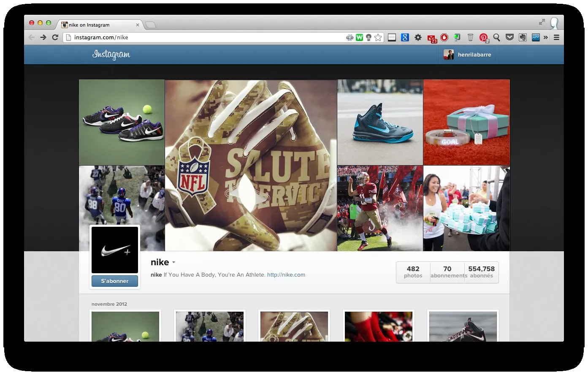This screenshot has width=588, height=375.
Task: Close the 'nike on Instagram' tab
Action: coord(137,25)
